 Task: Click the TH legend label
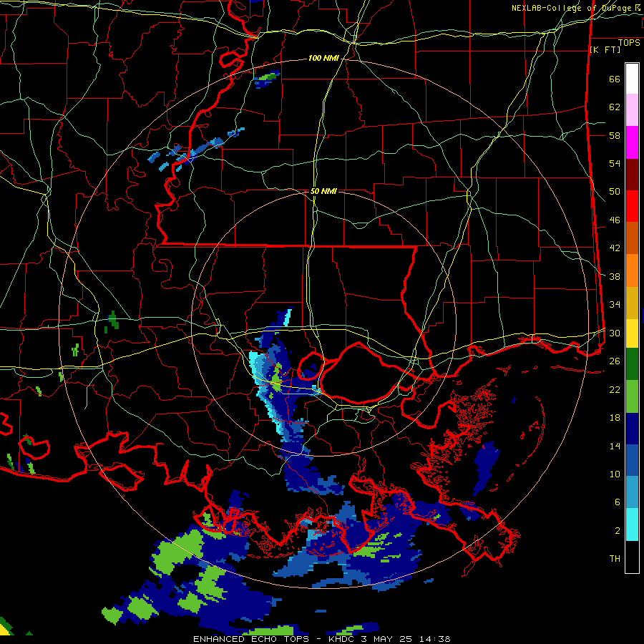point(615,559)
